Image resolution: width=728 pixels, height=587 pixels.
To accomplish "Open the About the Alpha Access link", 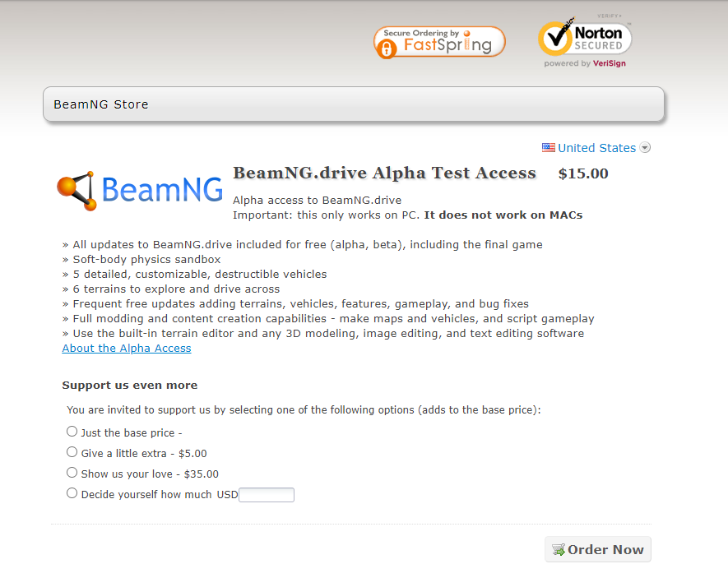I will 127,349.
